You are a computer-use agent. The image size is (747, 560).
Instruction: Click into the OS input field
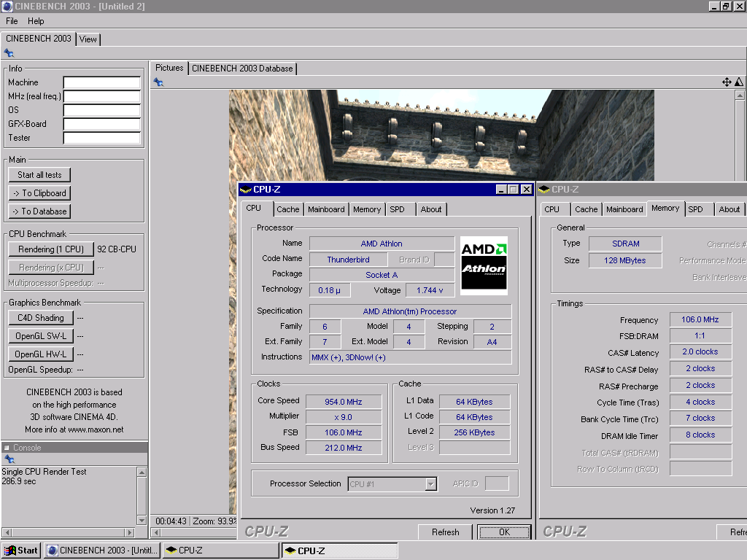[102, 111]
